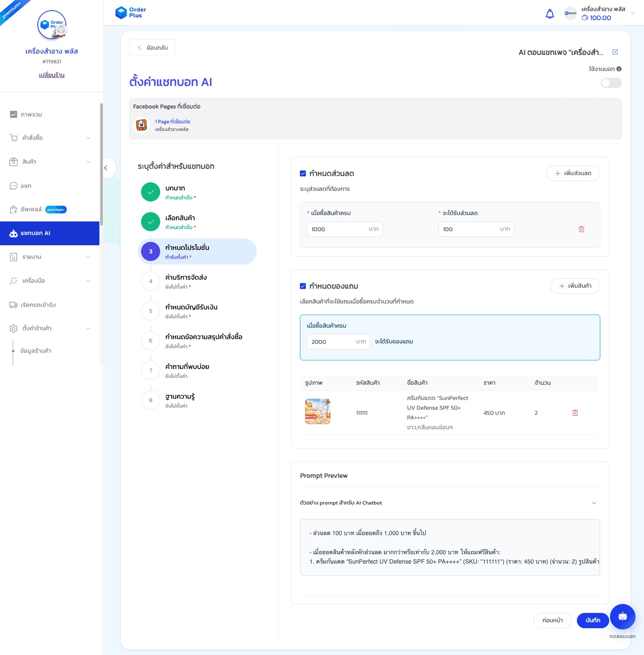Collapse the ตั้งค่าร้านค้า sidebar menu

point(88,328)
